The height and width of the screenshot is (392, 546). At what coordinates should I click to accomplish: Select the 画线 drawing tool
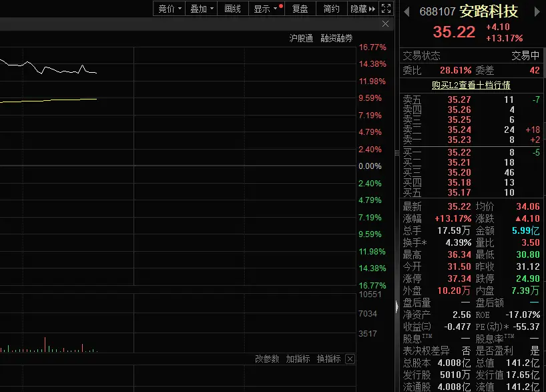tap(232, 9)
